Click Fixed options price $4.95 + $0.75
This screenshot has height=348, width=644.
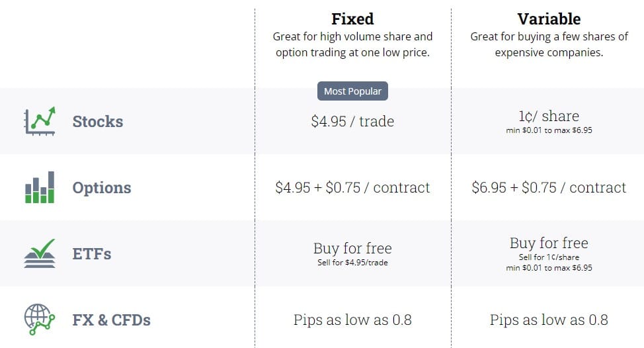point(352,188)
